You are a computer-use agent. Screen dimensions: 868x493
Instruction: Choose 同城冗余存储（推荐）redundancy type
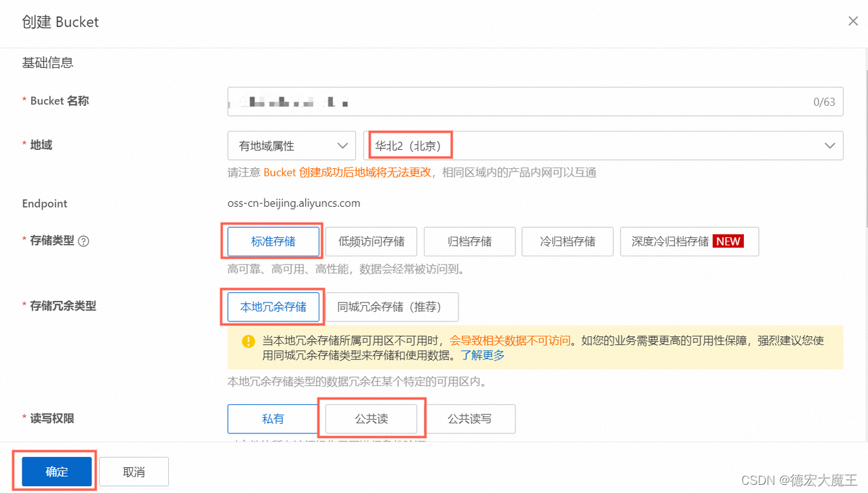393,307
